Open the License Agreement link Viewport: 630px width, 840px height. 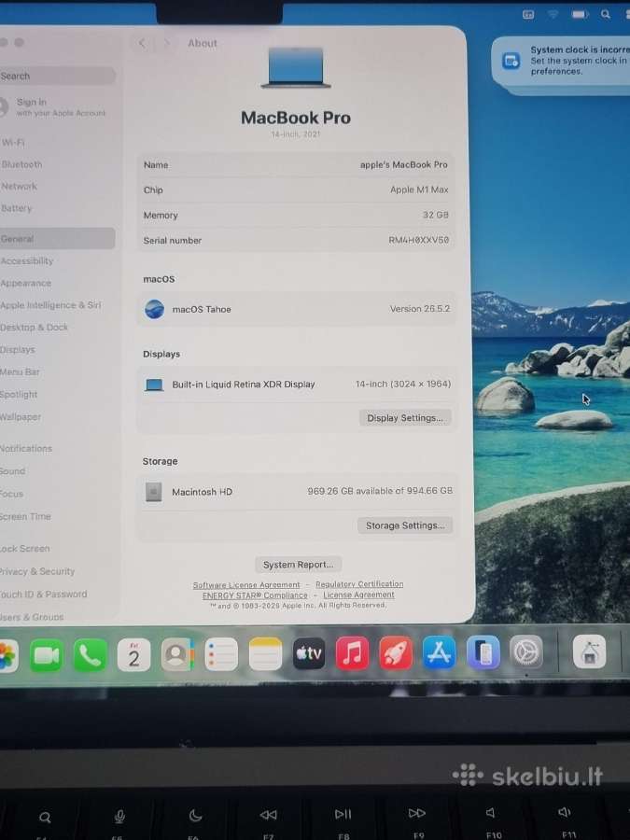pyautogui.click(x=359, y=595)
